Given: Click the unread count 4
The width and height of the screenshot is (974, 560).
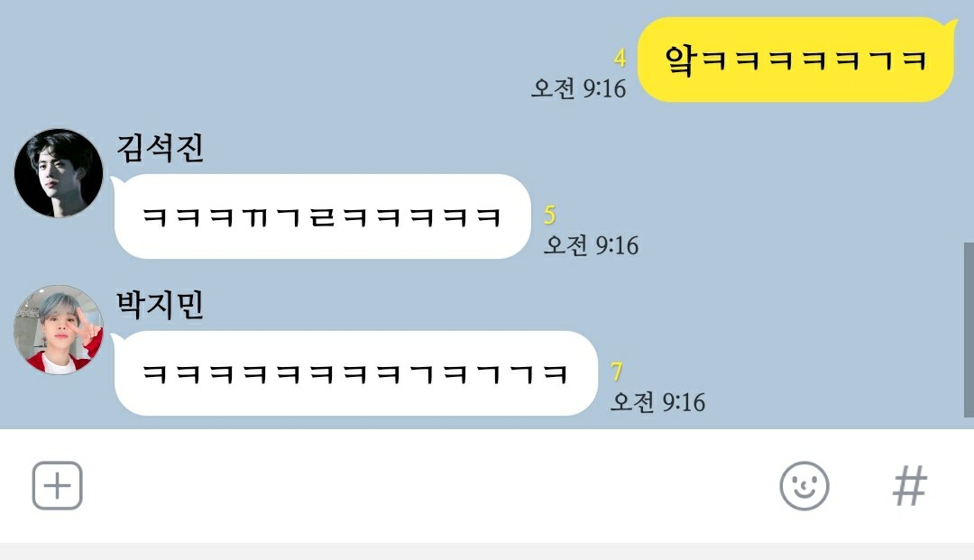Looking at the screenshot, I should pos(620,58).
